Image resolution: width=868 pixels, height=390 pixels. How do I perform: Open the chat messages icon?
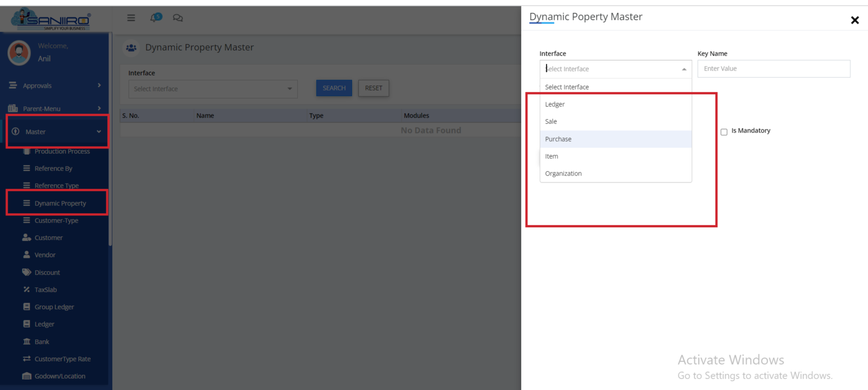(x=178, y=18)
